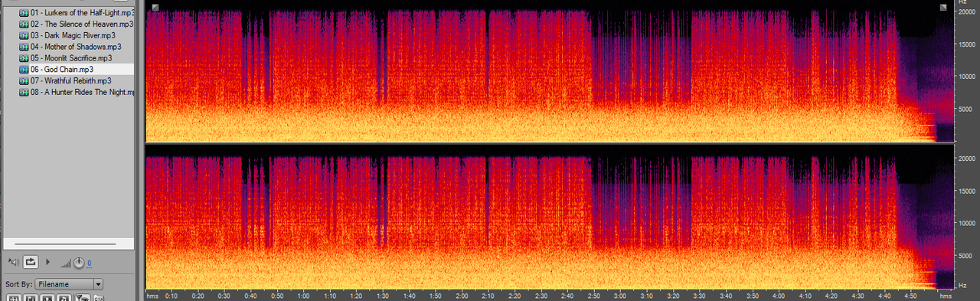Click the 2:50 mark on the time ruler

(593, 295)
